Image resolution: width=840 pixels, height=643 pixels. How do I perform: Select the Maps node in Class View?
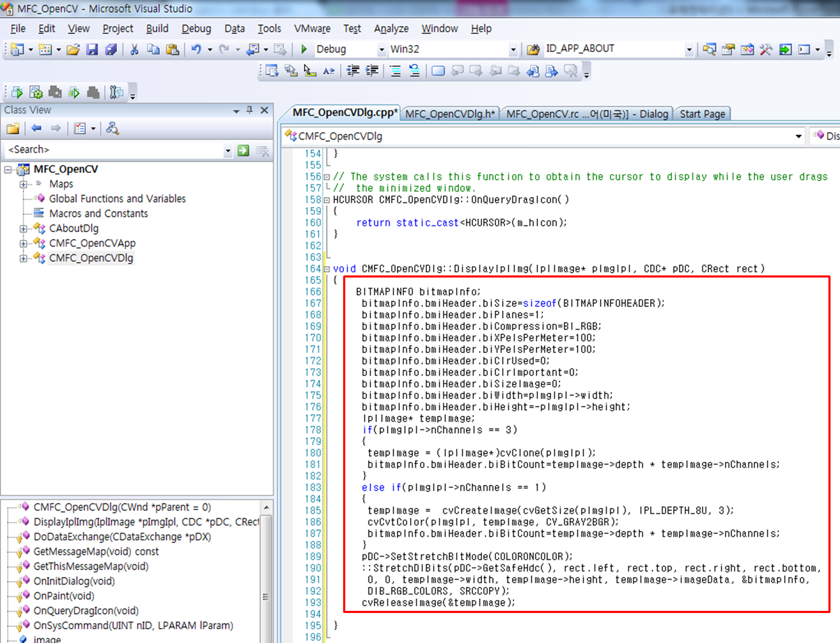tap(61, 184)
